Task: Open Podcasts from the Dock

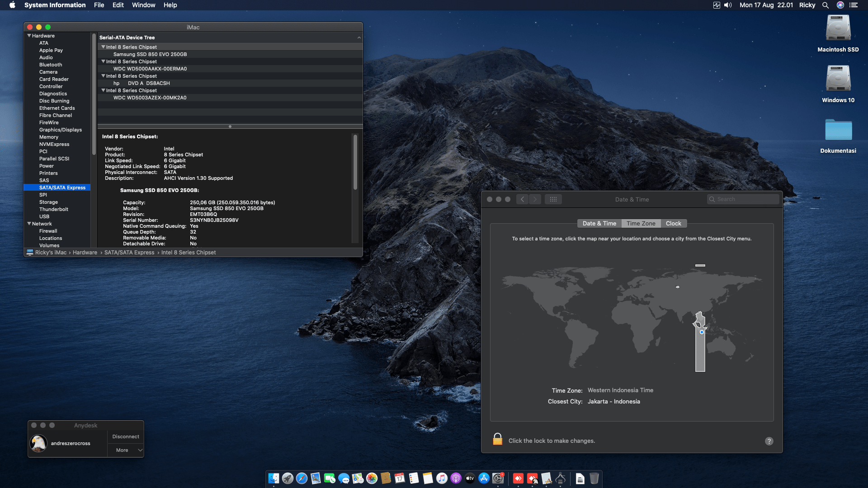Action: click(x=456, y=478)
